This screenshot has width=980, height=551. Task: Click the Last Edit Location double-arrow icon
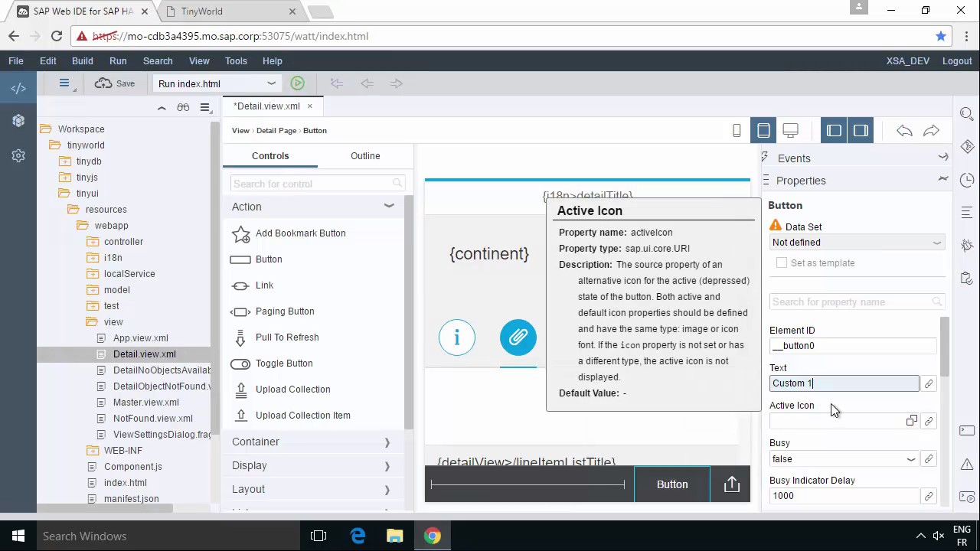pyautogui.click(x=336, y=83)
